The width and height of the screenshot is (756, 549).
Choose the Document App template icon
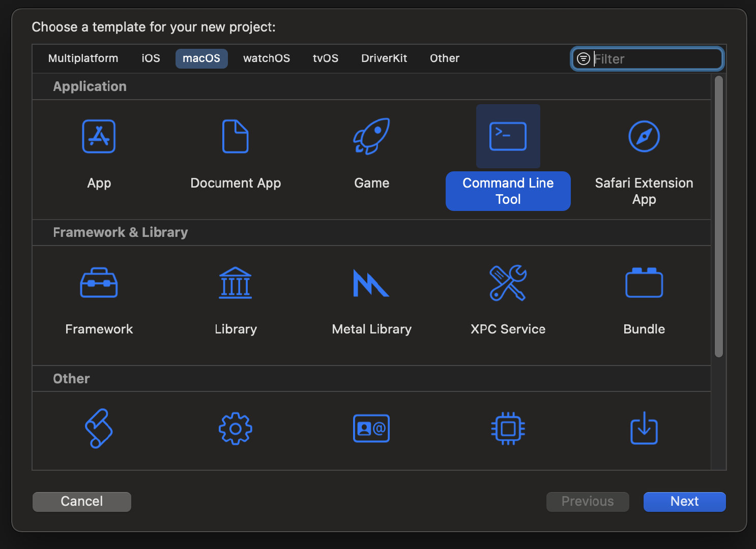pyautogui.click(x=236, y=136)
